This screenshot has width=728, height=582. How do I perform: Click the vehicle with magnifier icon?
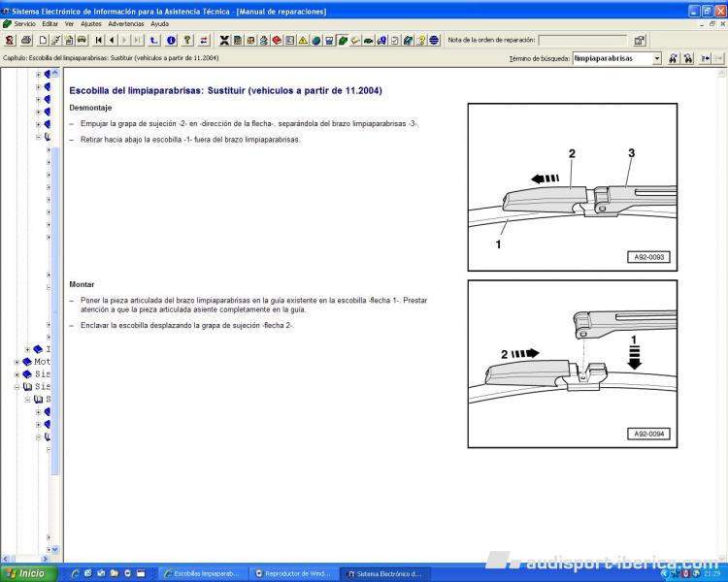tap(381, 41)
